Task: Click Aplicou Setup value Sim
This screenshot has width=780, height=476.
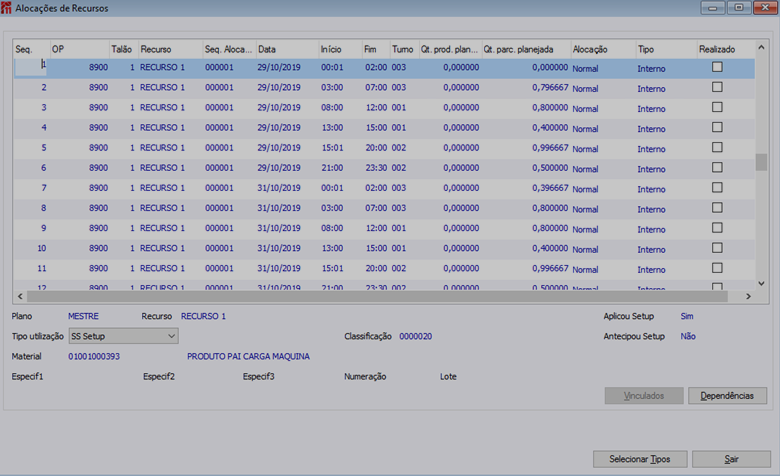Action: [686, 316]
